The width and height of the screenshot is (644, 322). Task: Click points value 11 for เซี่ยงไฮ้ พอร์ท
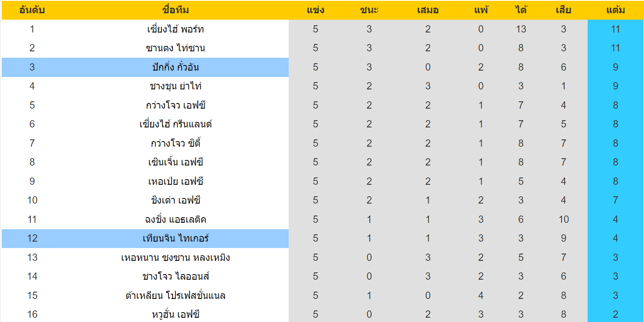(x=615, y=29)
